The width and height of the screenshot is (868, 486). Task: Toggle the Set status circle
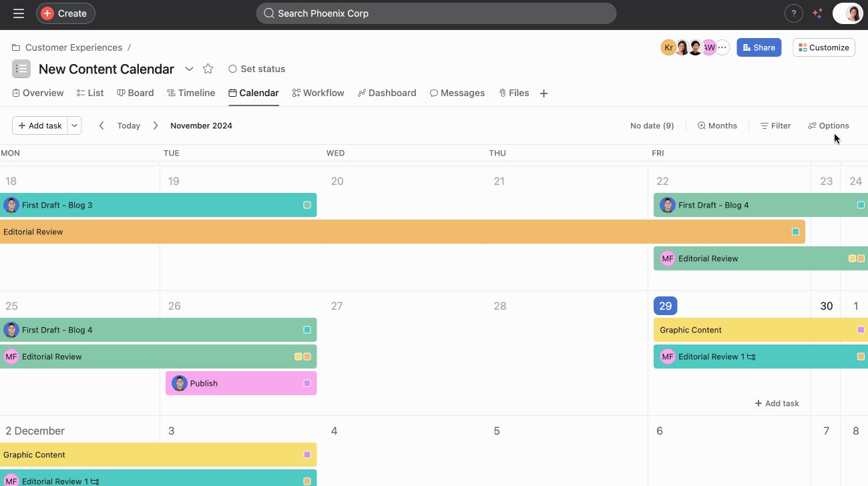tap(232, 69)
